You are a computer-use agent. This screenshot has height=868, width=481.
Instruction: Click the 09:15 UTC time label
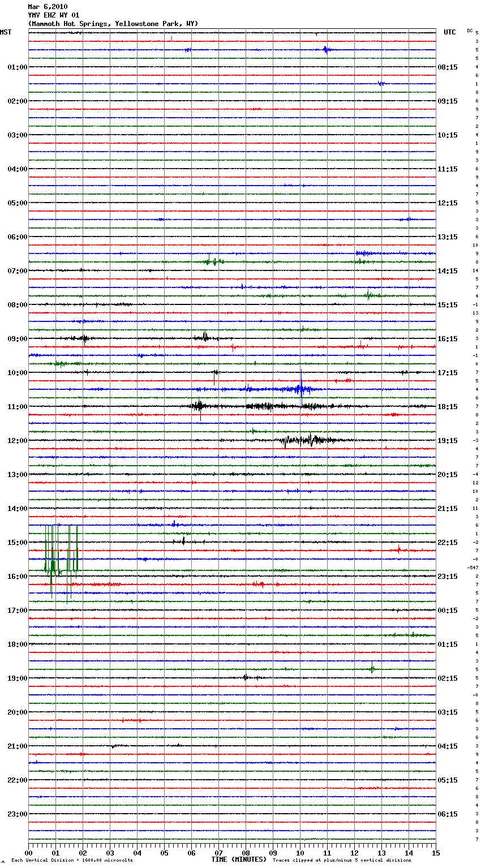point(448,101)
